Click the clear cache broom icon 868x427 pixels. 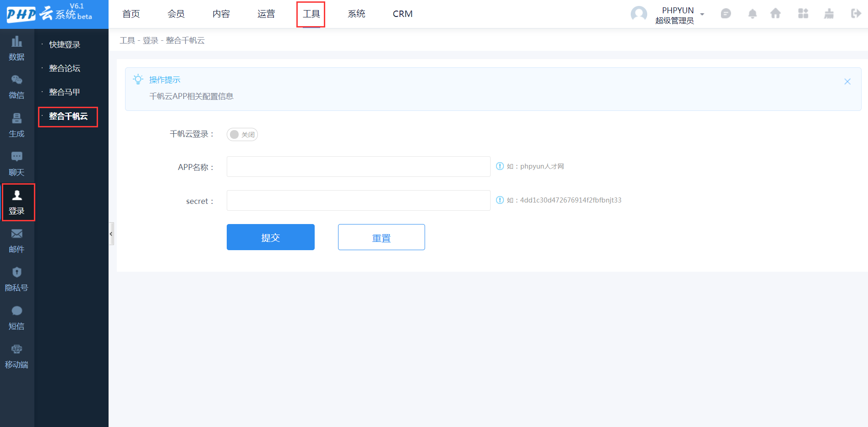point(829,14)
